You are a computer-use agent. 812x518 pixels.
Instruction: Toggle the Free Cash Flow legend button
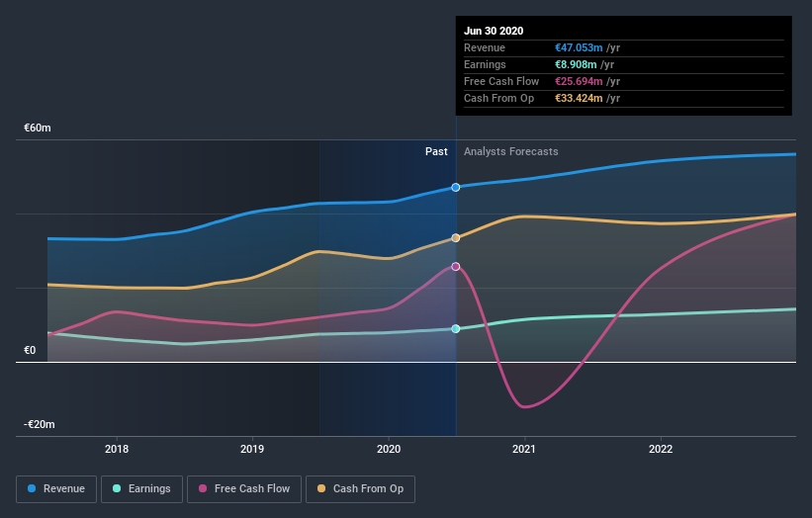[244, 489]
